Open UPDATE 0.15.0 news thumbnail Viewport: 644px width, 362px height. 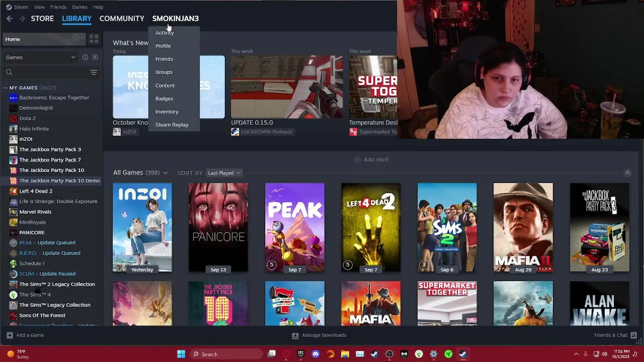287,87
